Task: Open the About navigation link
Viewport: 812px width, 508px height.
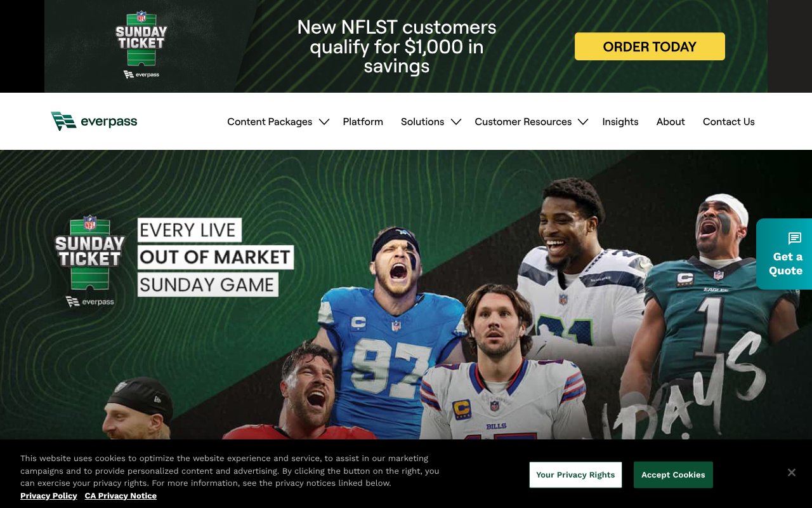Action: [x=671, y=122]
